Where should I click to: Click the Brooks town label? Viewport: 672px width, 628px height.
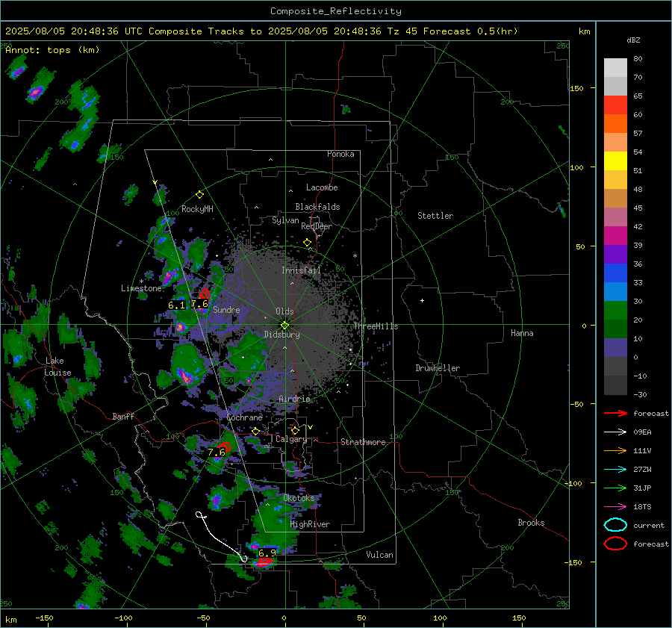click(x=531, y=523)
